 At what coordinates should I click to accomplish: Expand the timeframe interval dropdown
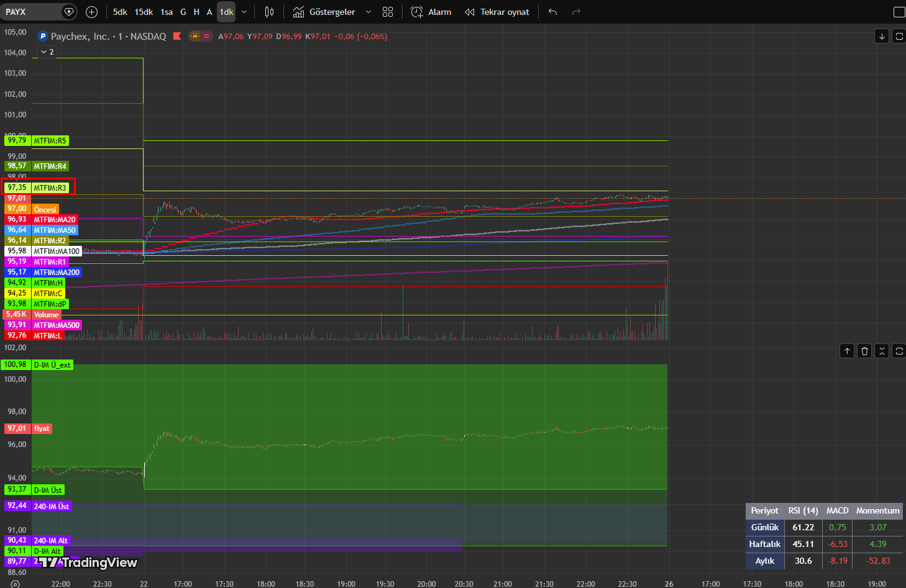[244, 12]
